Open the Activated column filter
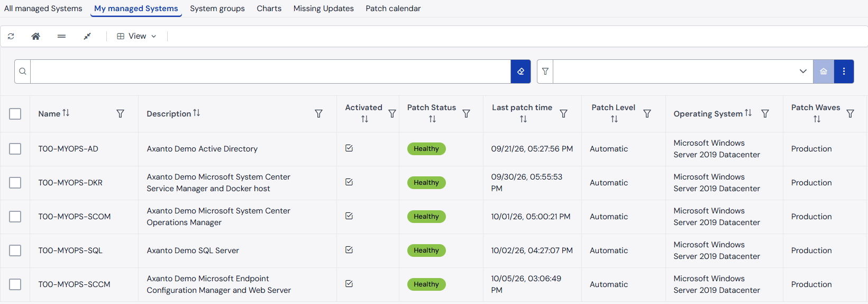Viewport: 868px width, 304px height. point(392,114)
